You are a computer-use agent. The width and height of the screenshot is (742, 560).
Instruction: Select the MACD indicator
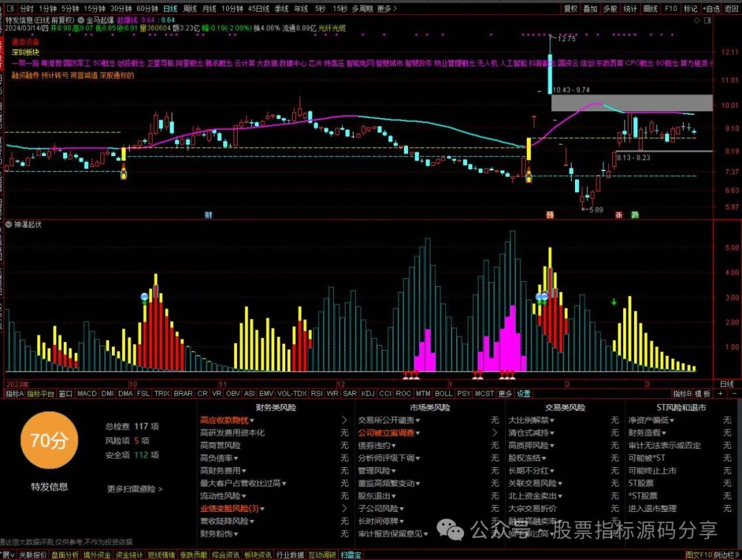[87, 393]
